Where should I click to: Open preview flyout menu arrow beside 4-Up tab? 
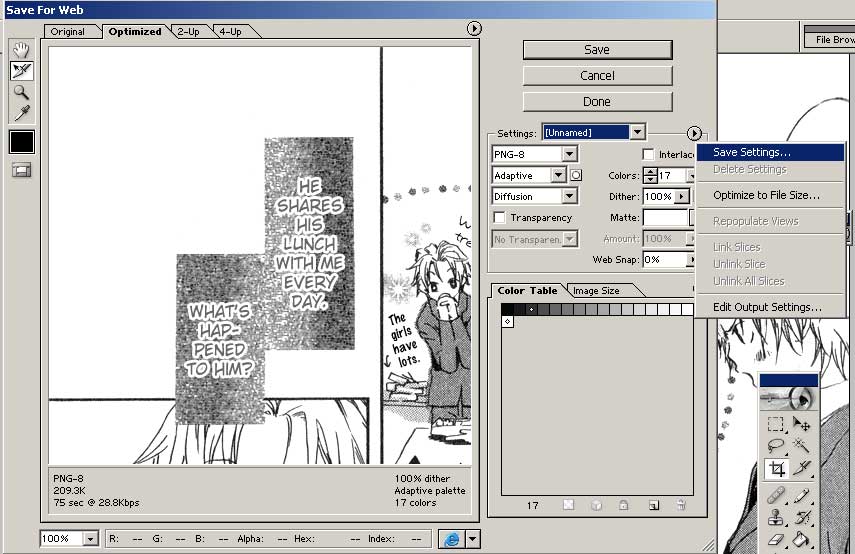coord(474,28)
